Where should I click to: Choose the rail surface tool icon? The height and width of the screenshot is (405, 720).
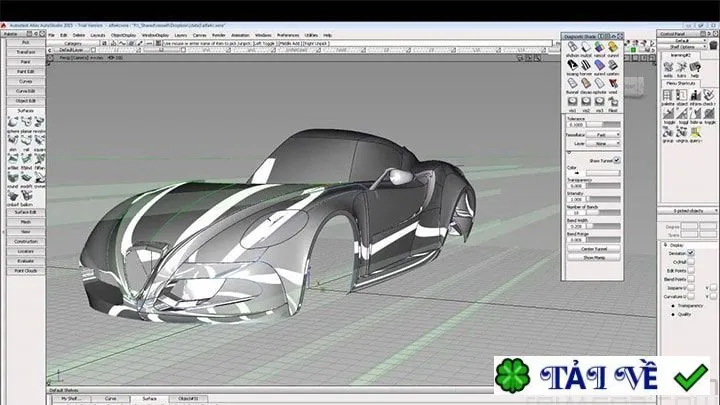[26, 140]
